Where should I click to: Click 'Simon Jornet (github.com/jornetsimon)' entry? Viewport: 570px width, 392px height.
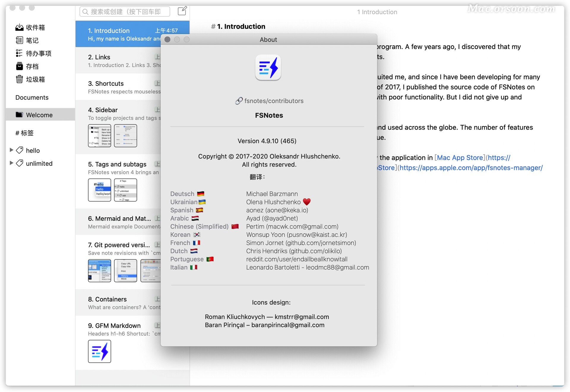301,243
